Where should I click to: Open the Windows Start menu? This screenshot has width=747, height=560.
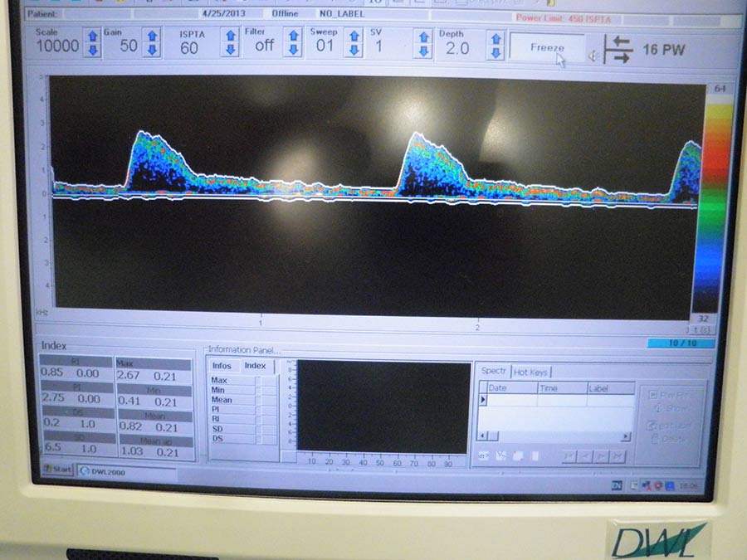[59, 470]
